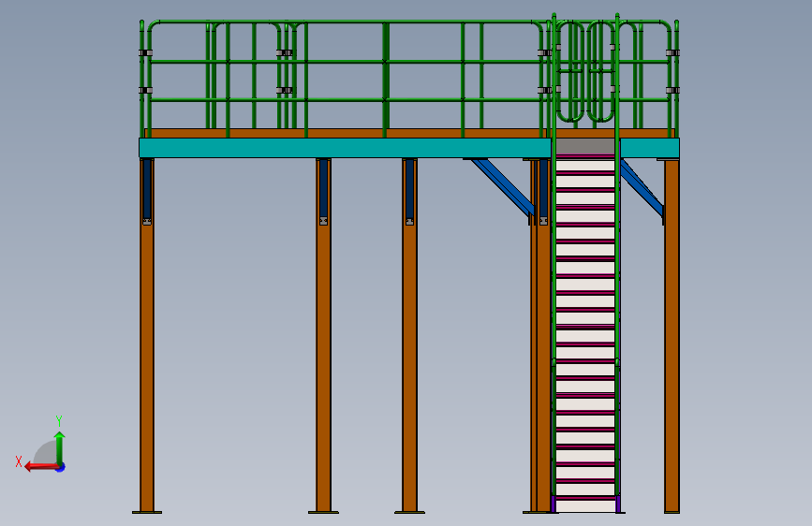Screen dimensions: 812x526
Task: Select the bottom white stair tread
Action: point(585,505)
